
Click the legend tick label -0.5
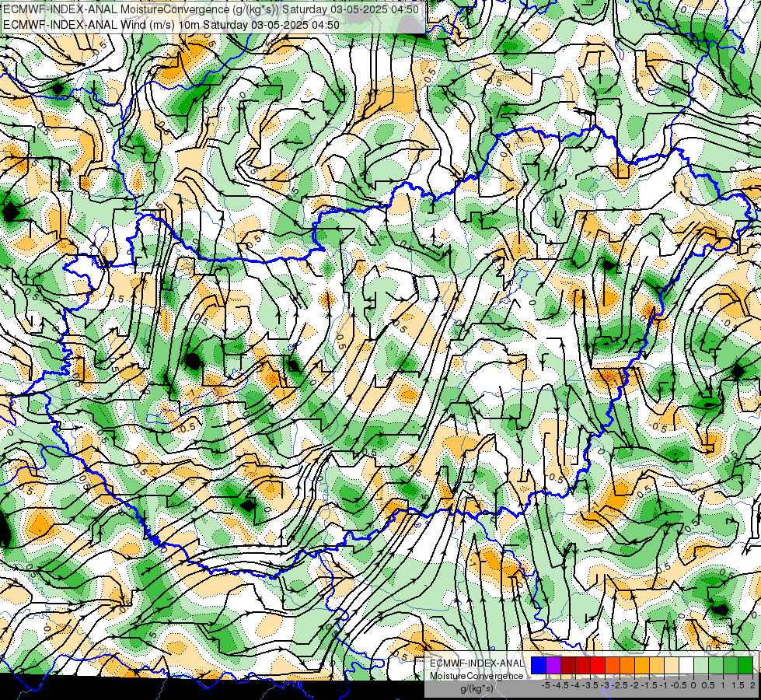coord(679,685)
